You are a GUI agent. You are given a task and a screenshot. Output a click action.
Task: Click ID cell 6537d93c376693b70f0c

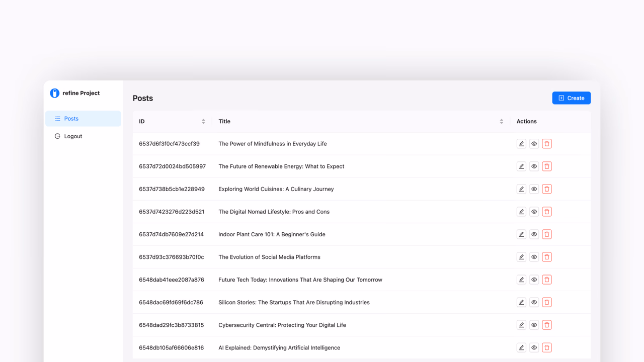(172, 257)
